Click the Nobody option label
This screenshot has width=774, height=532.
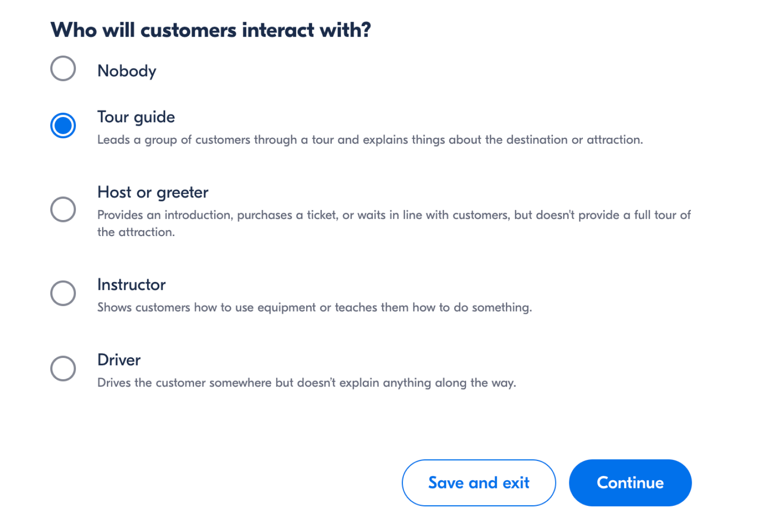point(126,71)
